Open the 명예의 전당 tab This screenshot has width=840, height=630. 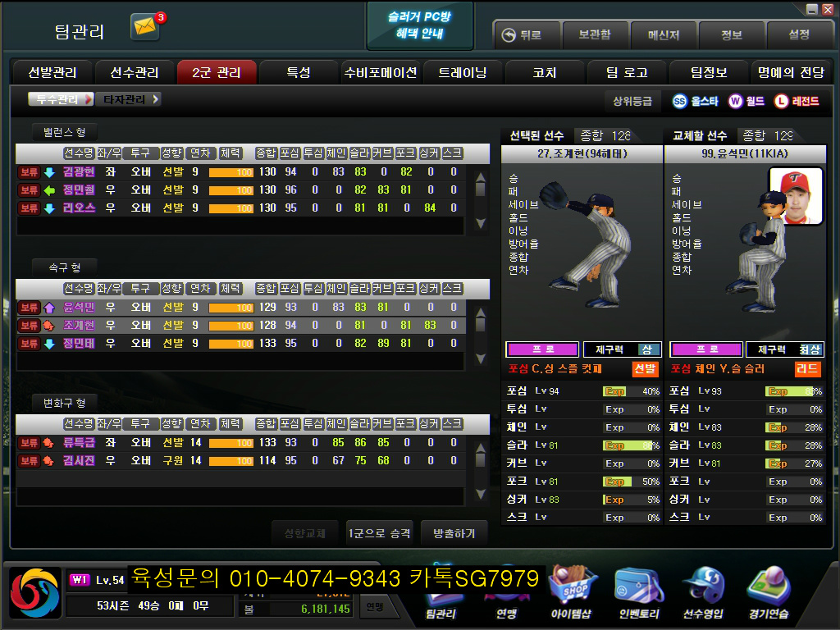[790, 72]
